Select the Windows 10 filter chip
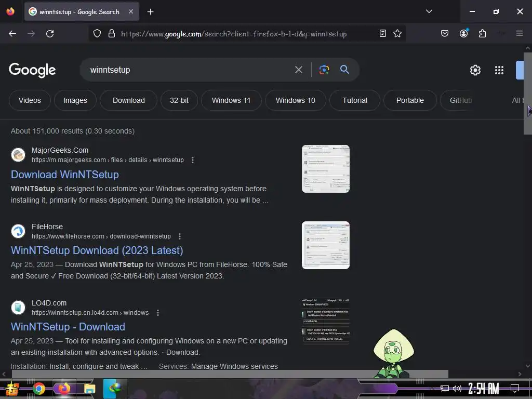Screen dimensions: 532x399 coord(296,100)
